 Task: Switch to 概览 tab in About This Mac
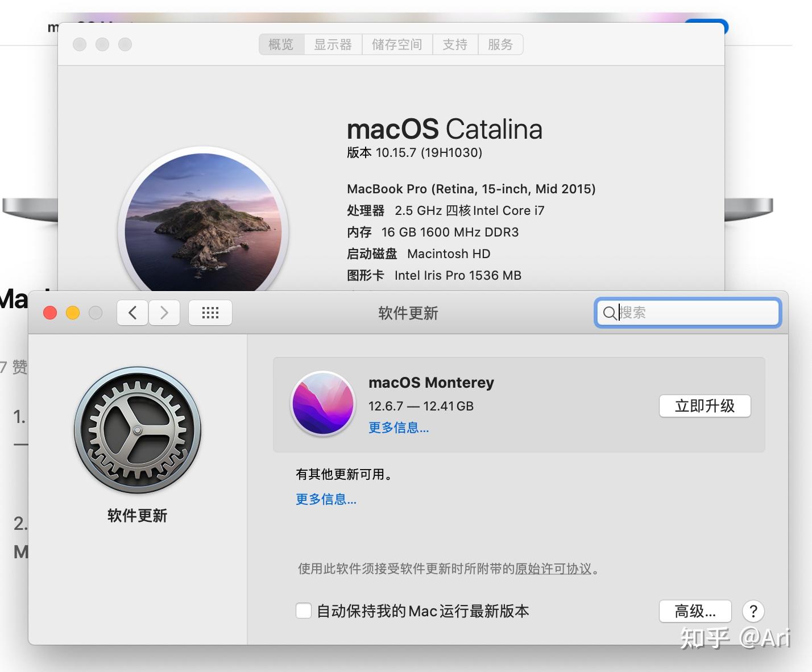281,44
